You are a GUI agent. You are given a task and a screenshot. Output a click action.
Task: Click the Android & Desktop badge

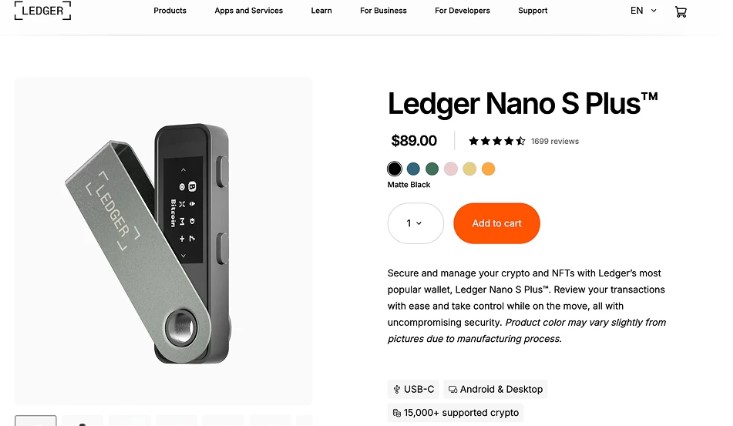(x=495, y=389)
